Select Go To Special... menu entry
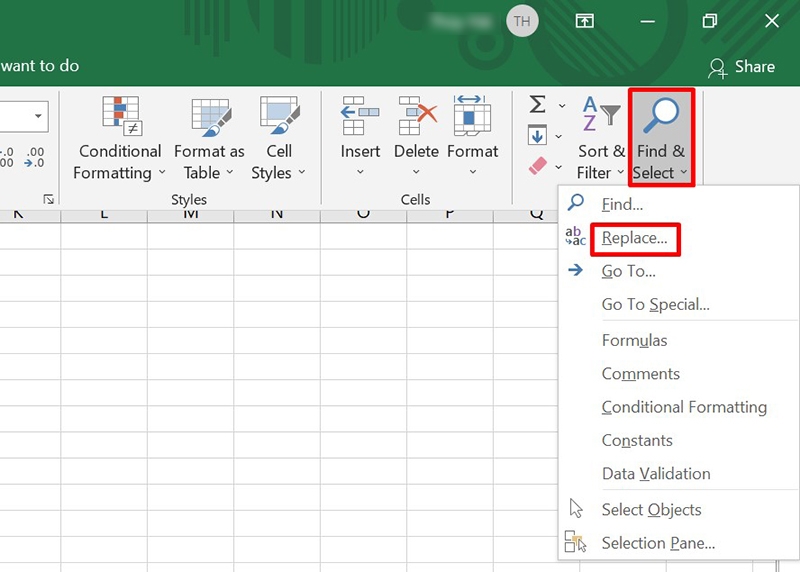Image resolution: width=800 pixels, height=572 pixels. point(655,305)
